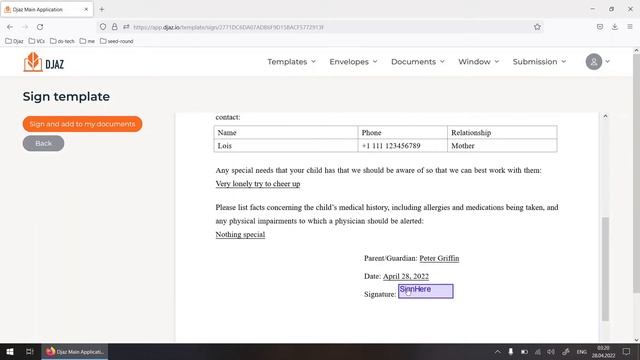Screen dimensions: 640x360
Task: Expand the Templates menu
Action: tap(291, 62)
